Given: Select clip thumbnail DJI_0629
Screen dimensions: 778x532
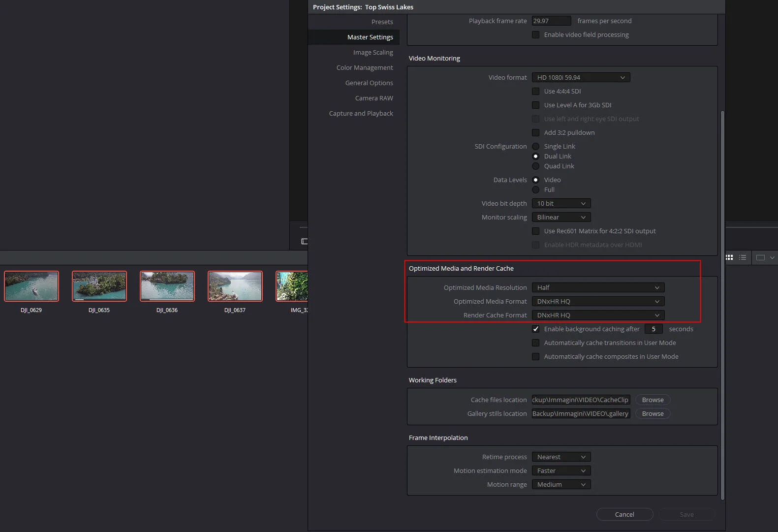Looking at the screenshot, I should coord(31,286).
